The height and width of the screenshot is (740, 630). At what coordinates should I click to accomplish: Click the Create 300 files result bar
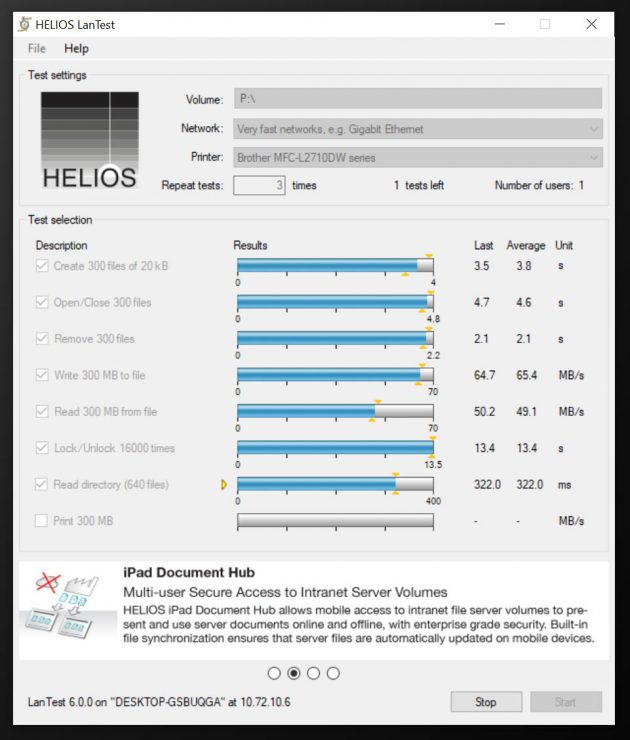pos(336,265)
